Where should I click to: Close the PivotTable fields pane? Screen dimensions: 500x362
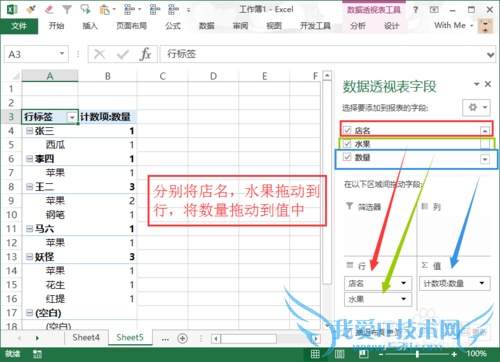click(x=488, y=84)
